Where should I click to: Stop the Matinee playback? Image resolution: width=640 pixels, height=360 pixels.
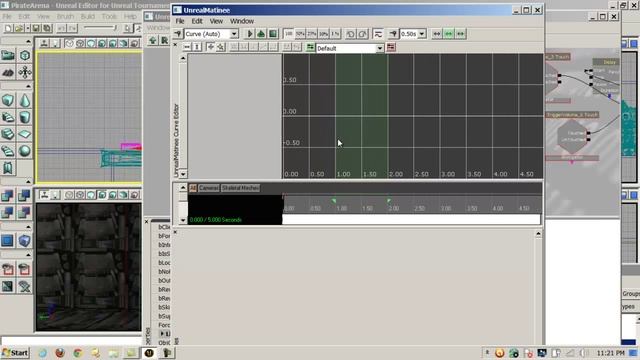click(273, 34)
